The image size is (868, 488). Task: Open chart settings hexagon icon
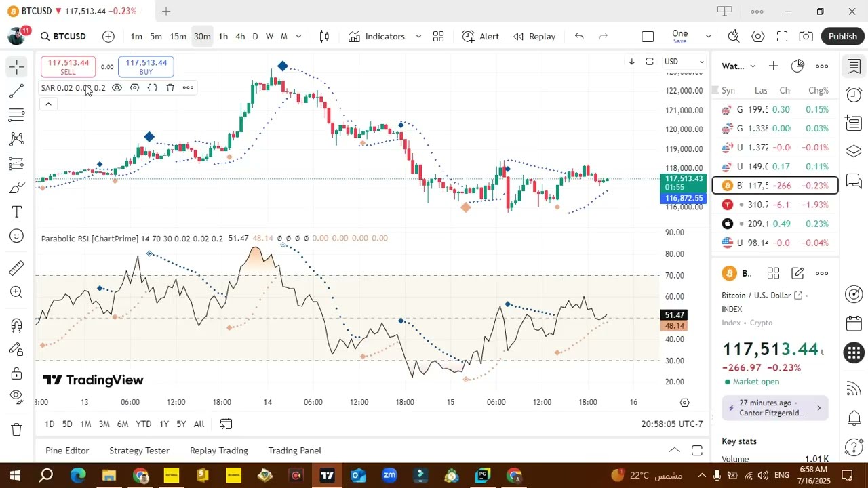click(758, 36)
